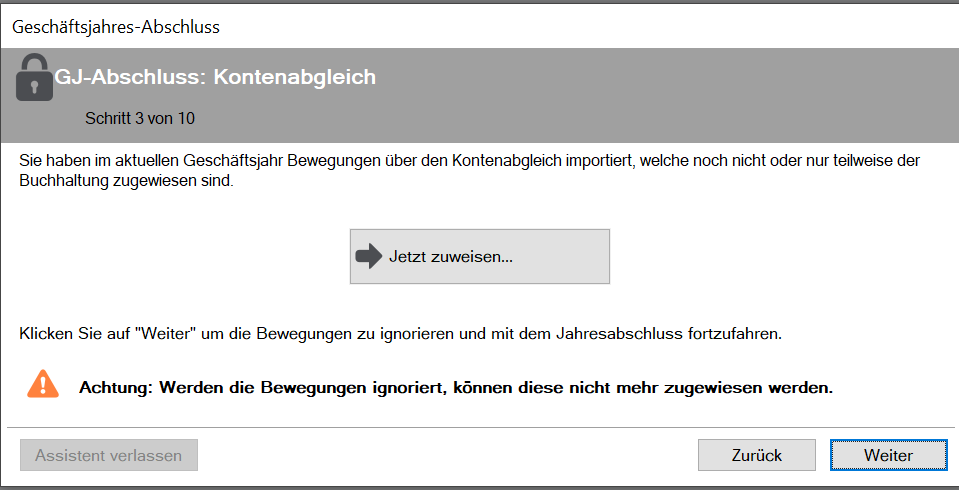
Task: Click the paragraph about imported Bewegungen
Action: point(470,171)
